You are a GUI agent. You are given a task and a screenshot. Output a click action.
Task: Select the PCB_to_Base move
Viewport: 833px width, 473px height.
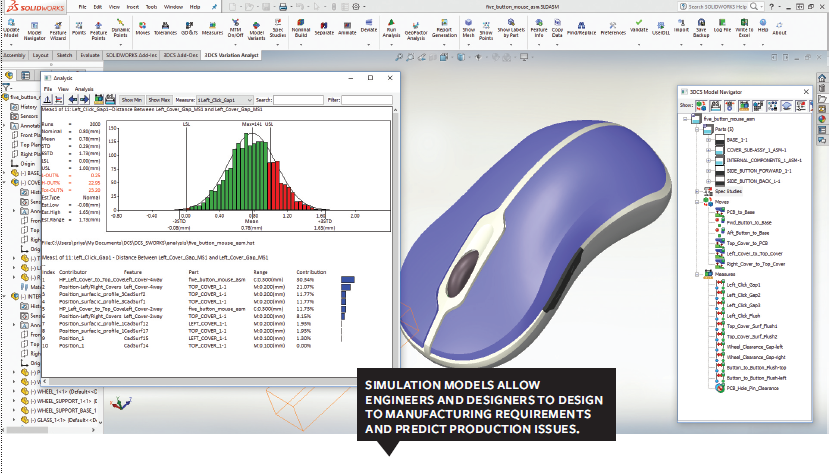tap(741, 212)
